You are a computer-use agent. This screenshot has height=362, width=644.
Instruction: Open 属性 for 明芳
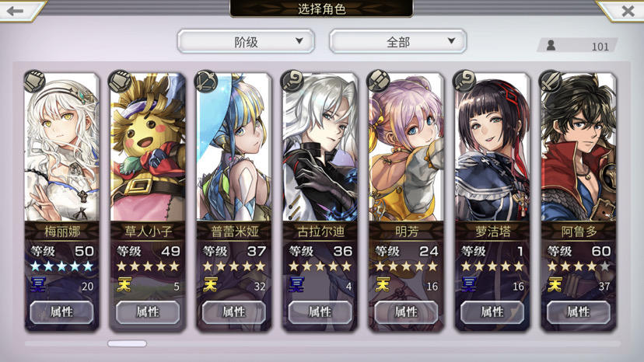click(406, 312)
